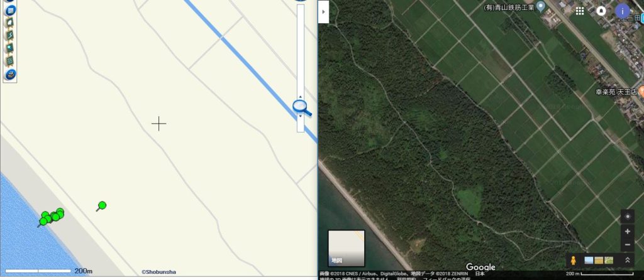This screenshot has height=280, width=644.
Task: Select the magnifier search tool on chalkboard
Action: 10,48
